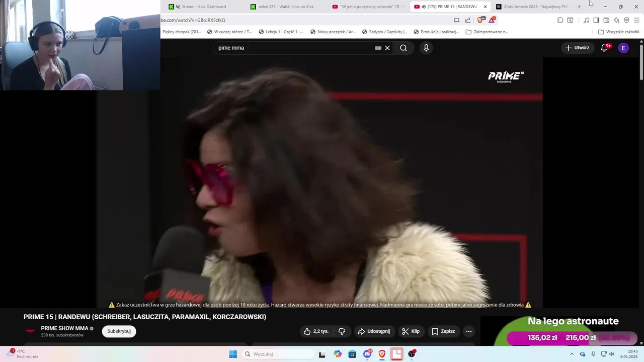644x362 pixels.
Task: Open bookmark 'Produkcja i realizacj...'
Action: tap(436, 32)
